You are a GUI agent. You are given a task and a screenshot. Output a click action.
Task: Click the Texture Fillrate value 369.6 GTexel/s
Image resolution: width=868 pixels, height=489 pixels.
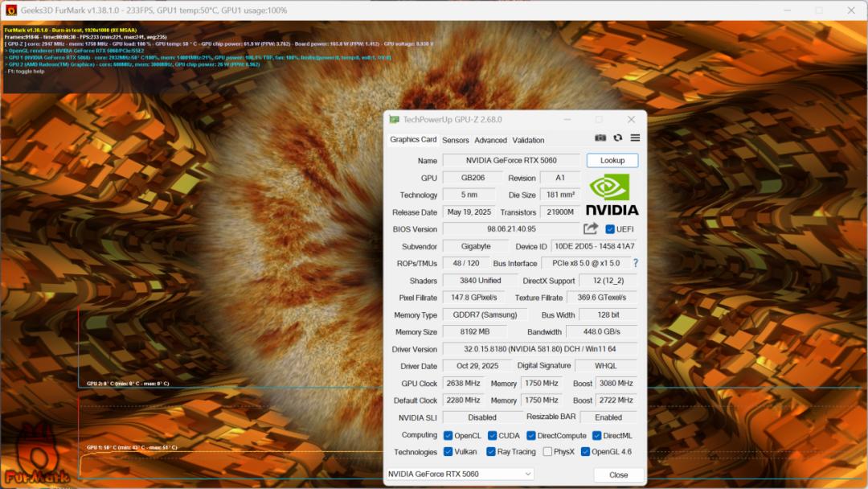(602, 298)
